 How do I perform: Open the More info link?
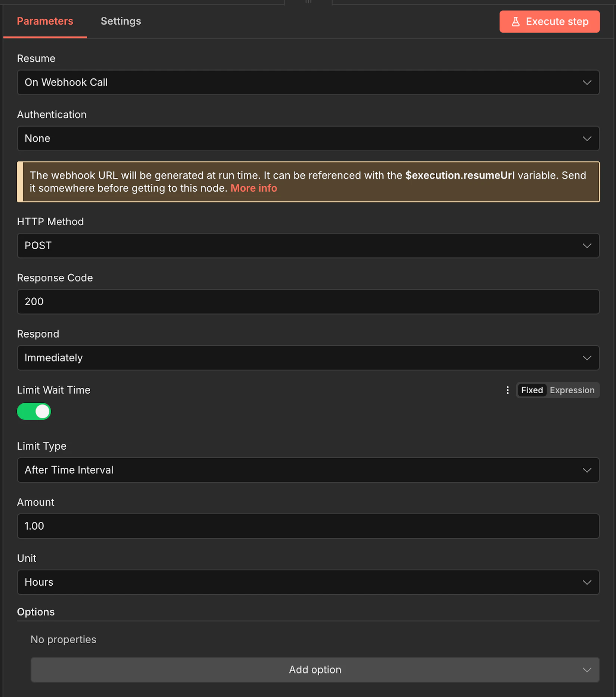pyautogui.click(x=253, y=188)
